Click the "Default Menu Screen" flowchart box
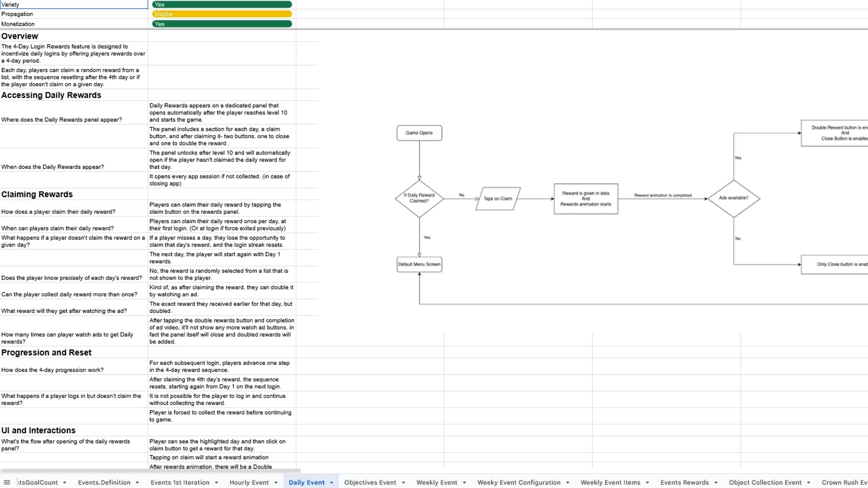This screenshot has height=488, width=868. point(419,264)
